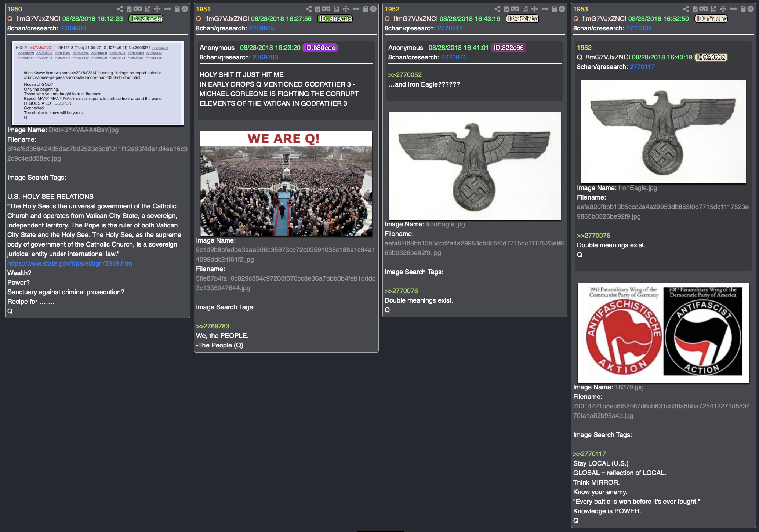Click post number 1950 title
The width and height of the screenshot is (759, 532).
[x=15, y=9]
